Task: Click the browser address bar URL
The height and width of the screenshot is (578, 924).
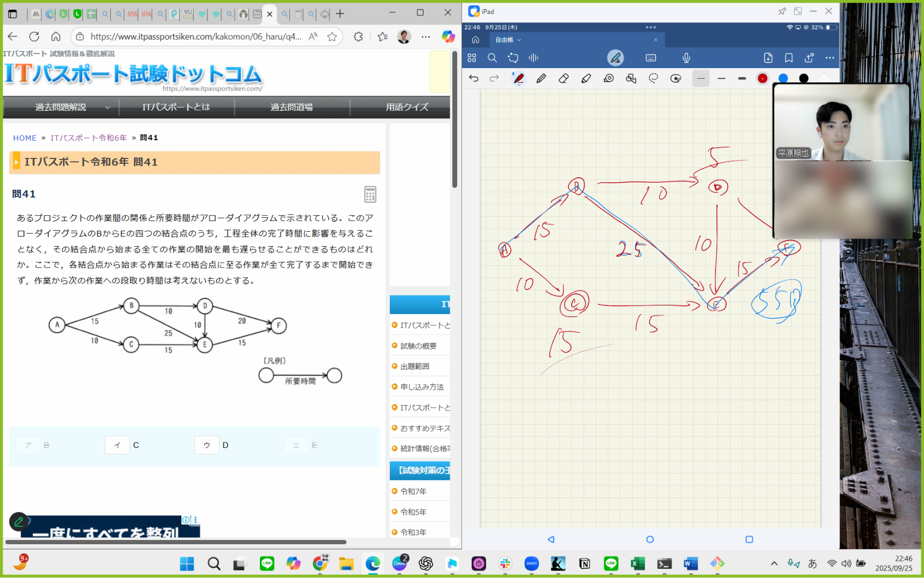Action: click(x=196, y=36)
